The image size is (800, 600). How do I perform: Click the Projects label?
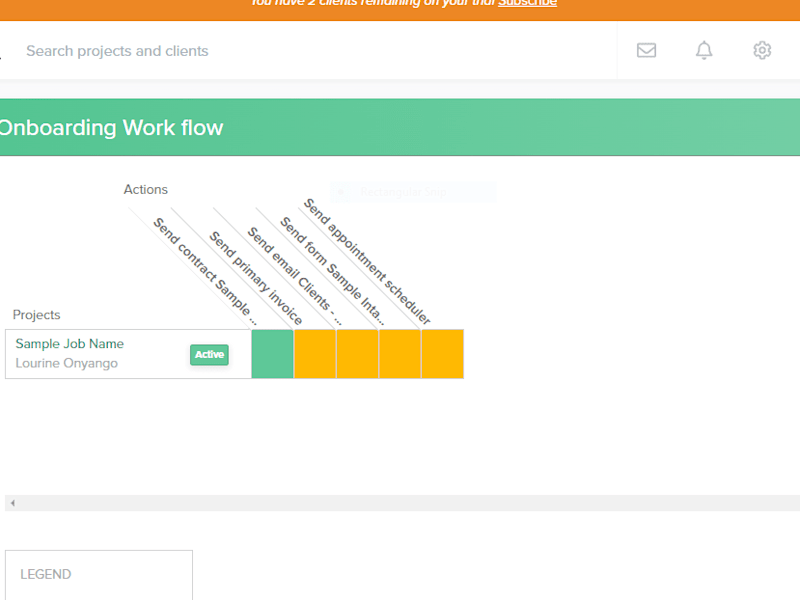pos(36,315)
